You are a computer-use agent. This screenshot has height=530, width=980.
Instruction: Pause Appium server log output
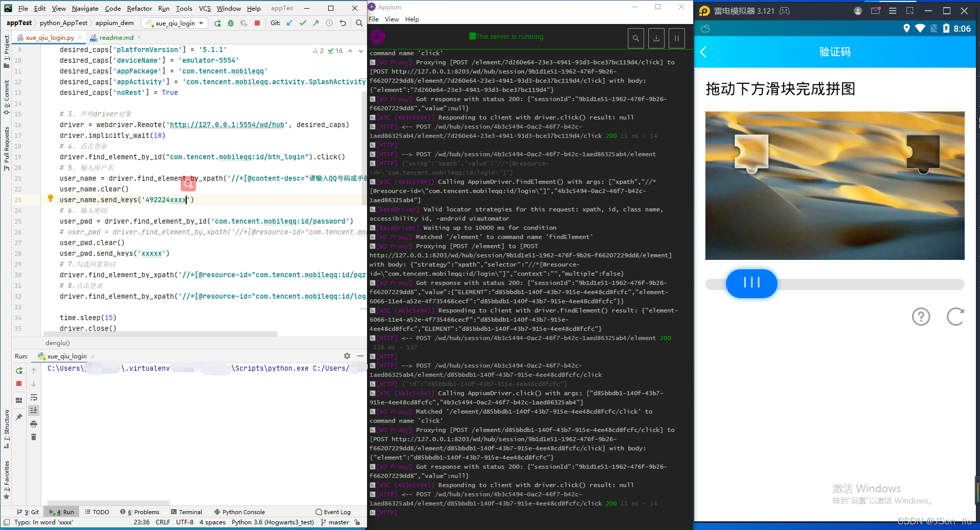pyautogui.click(x=676, y=38)
